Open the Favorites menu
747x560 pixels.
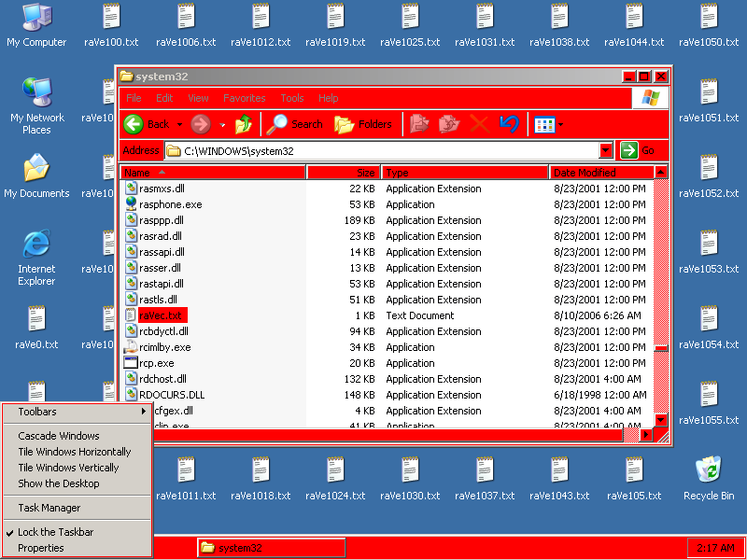[245, 98]
